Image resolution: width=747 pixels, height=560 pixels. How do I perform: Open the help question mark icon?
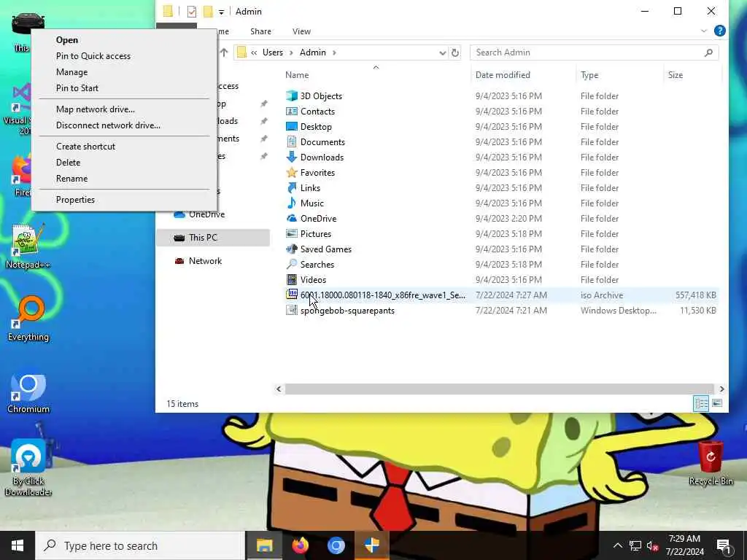click(x=719, y=31)
